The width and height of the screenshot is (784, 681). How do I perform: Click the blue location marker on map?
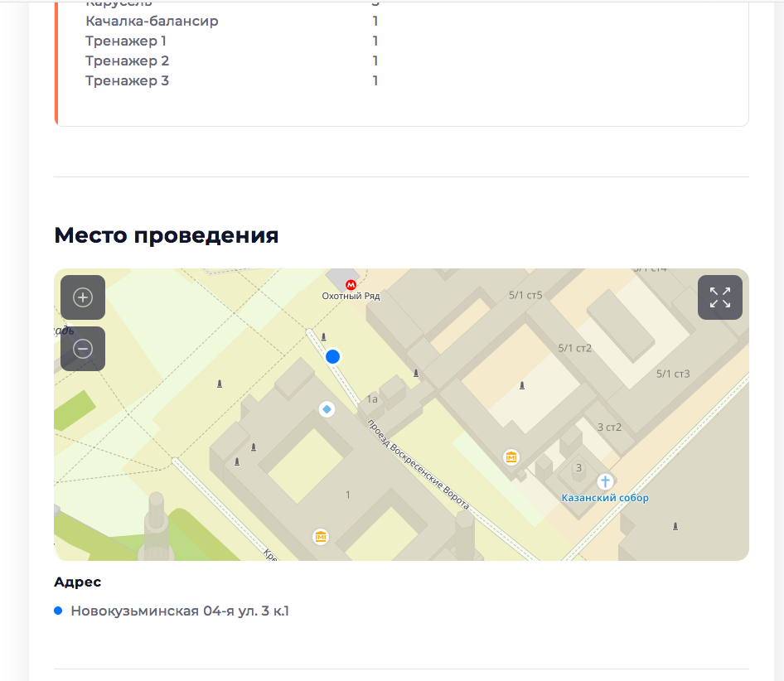(332, 356)
